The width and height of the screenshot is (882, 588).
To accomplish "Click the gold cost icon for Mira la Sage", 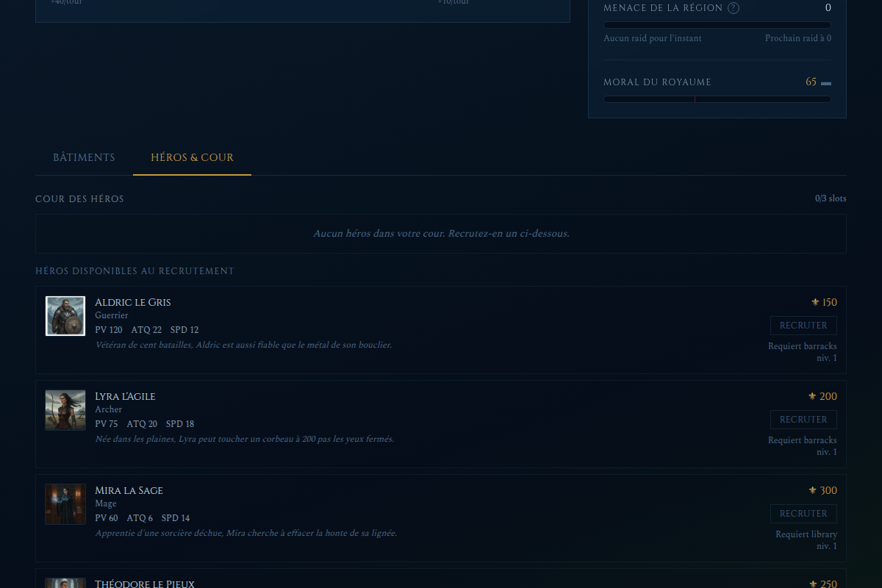I will pyautogui.click(x=812, y=490).
